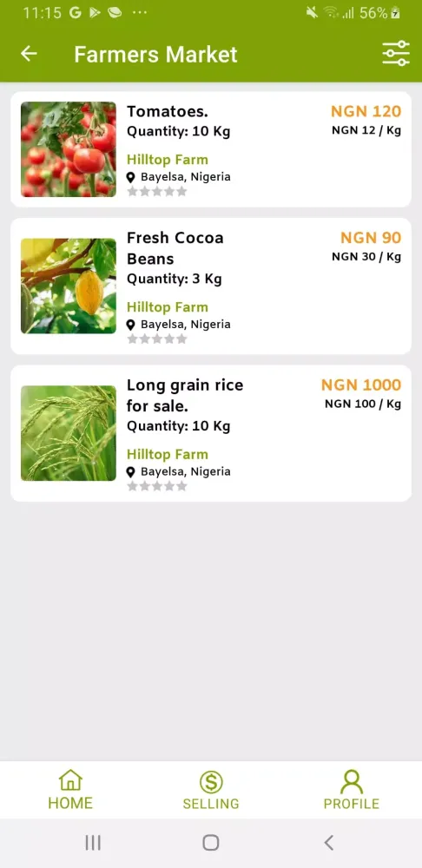Open the tomatoes product photo
This screenshot has height=868, width=422.
(x=69, y=149)
